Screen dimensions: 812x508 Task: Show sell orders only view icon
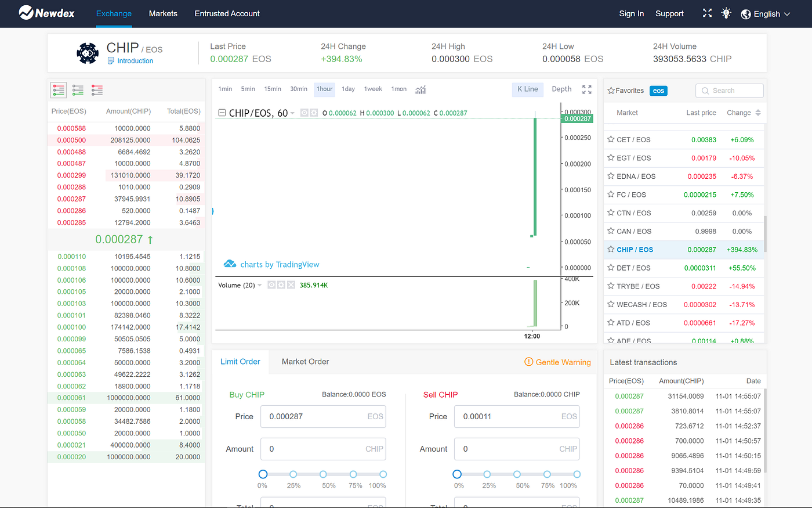[97, 90]
